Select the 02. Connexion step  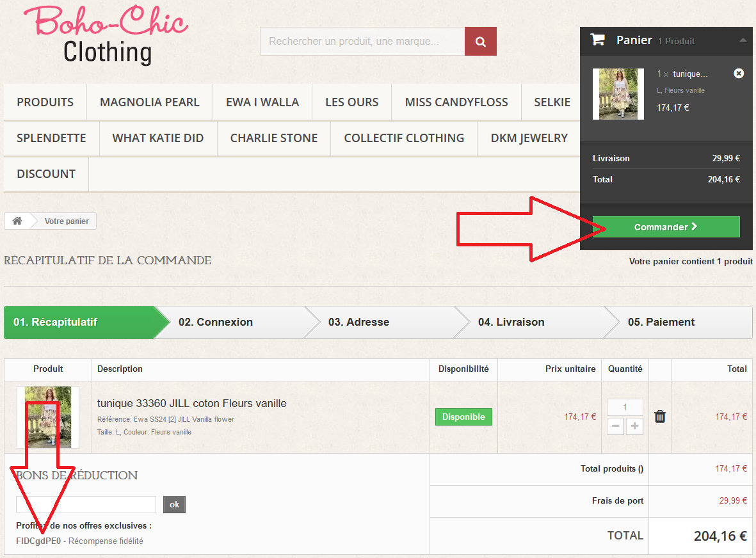pos(236,323)
